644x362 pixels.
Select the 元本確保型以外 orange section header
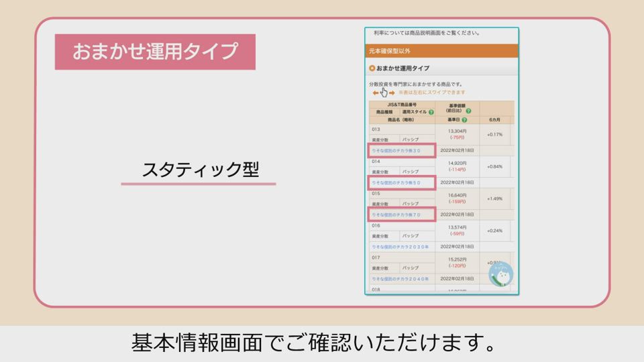(442, 51)
